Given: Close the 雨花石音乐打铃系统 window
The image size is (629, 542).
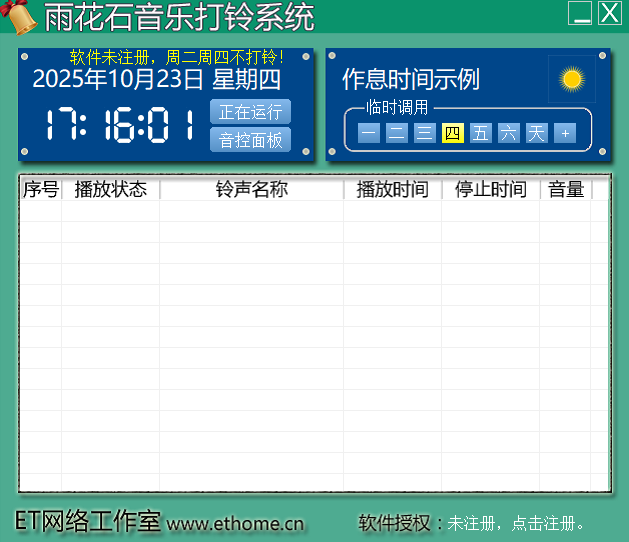Looking at the screenshot, I should (609, 13).
